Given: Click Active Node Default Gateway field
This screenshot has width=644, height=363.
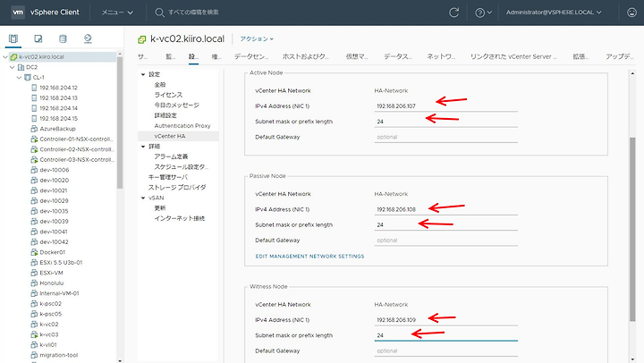Looking at the screenshot, I should pyautogui.click(x=445, y=137).
